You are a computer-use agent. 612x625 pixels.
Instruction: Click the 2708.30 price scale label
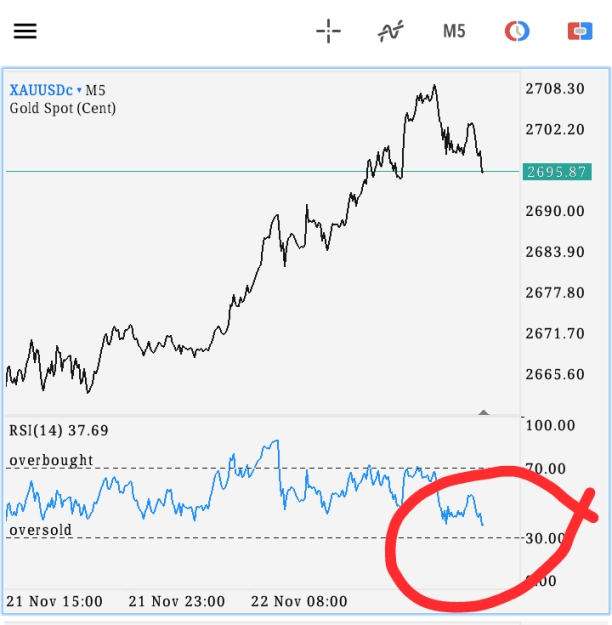tap(555, 88)
